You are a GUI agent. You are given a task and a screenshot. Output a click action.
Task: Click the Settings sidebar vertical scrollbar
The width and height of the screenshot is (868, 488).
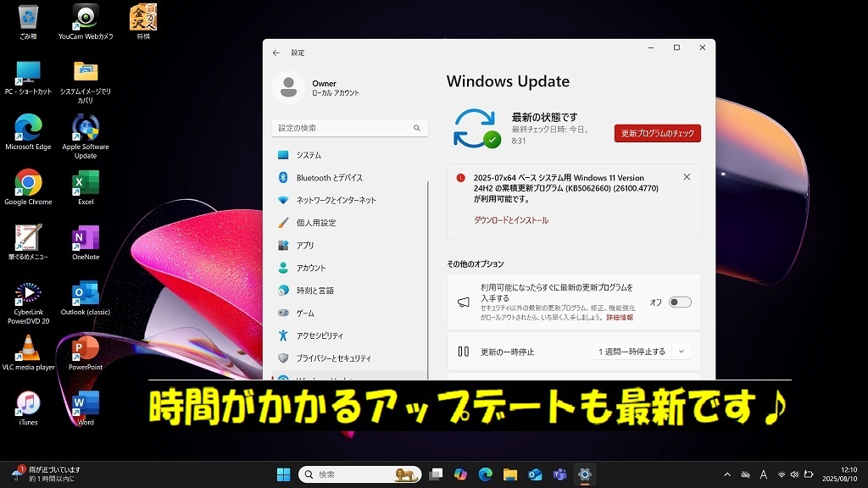click(428, 280)
